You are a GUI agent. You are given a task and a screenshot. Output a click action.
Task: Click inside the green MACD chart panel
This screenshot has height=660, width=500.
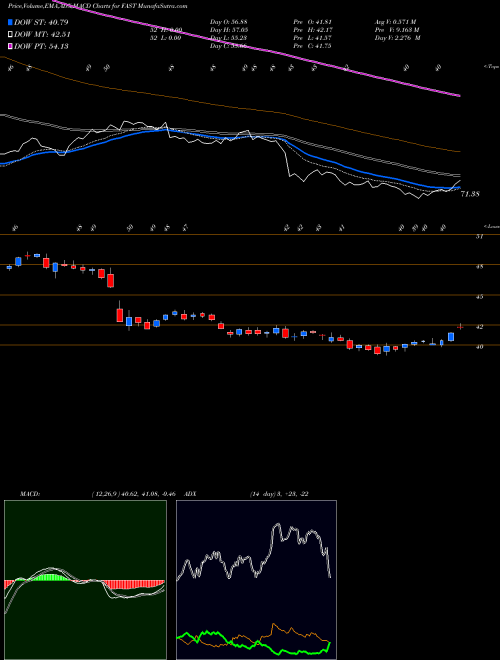(85, 580)
